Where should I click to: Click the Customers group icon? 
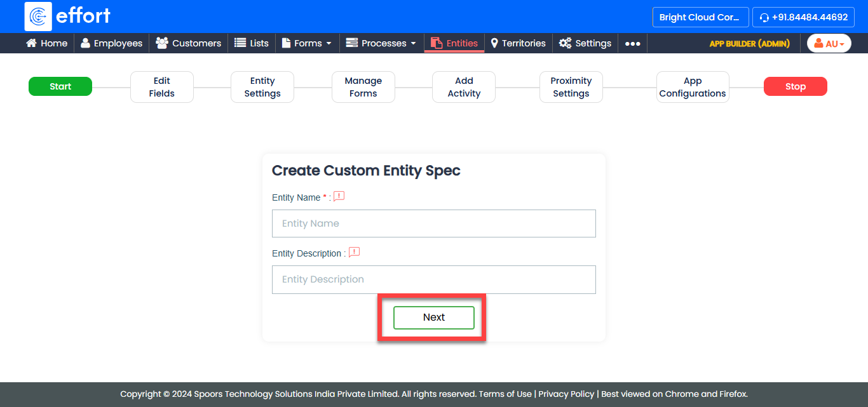click(x=162, y=43)
